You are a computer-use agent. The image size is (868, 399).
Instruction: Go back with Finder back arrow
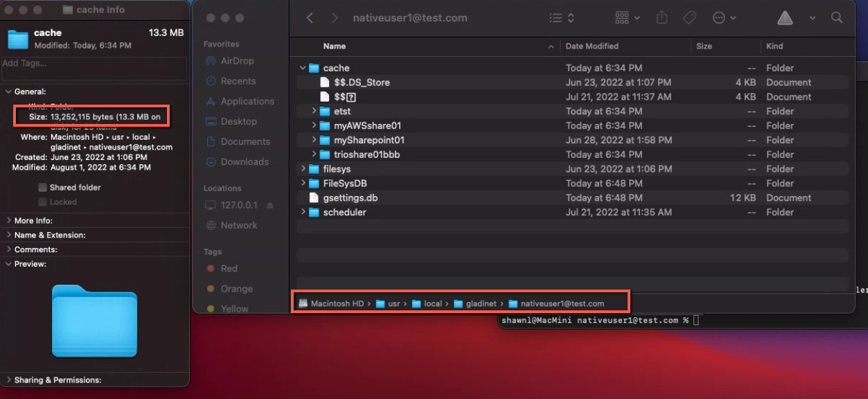(x=310, y=18)
